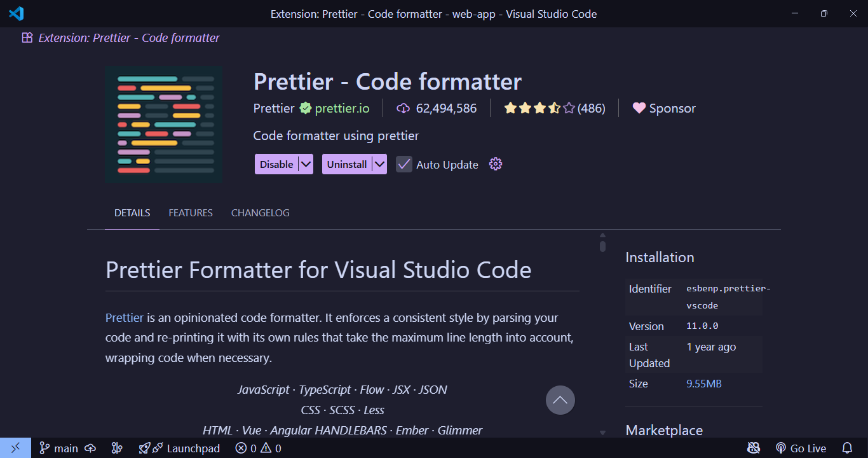Viewport: 868px width, 458px height.
Task: Switch to the FEATURES tab
Action: tap(190, 212)
